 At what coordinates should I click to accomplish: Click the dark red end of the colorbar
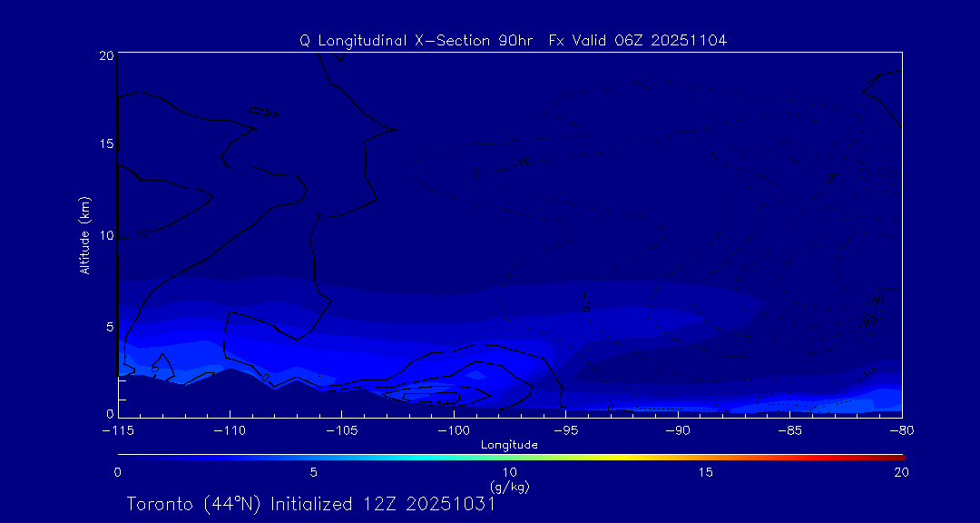coord(897,458)
